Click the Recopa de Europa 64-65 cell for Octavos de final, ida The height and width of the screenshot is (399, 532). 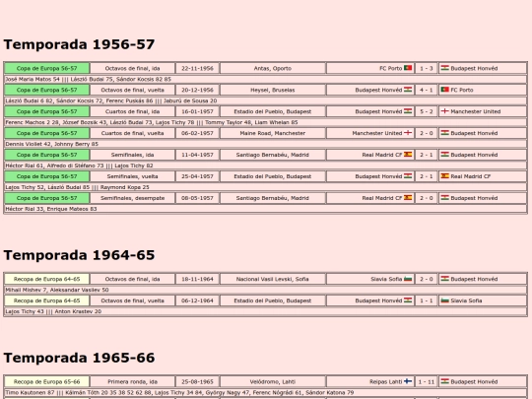point(47,279)
